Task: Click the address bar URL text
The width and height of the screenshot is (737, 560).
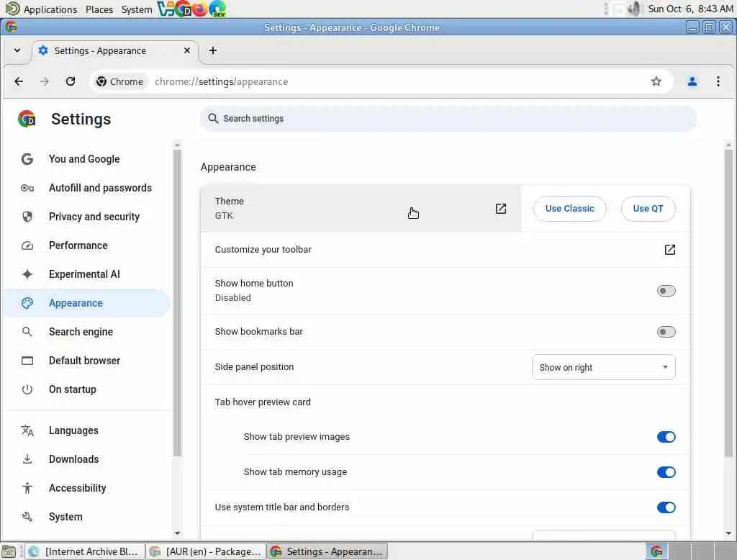Action: point(222,81)
